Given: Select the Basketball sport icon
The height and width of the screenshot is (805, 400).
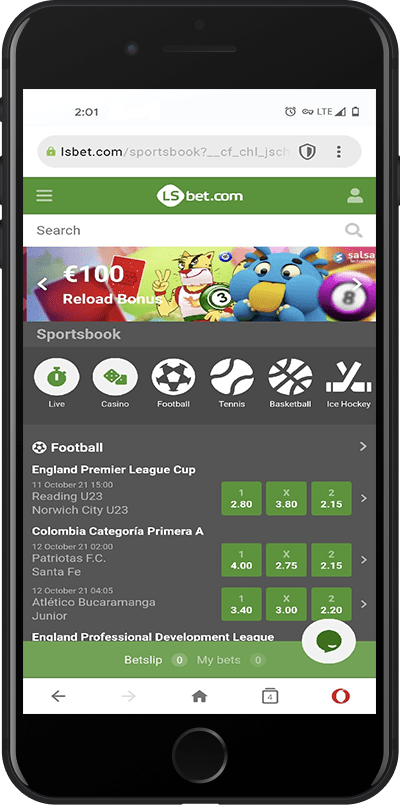Looking at the screenshot, I should (291, 377).
